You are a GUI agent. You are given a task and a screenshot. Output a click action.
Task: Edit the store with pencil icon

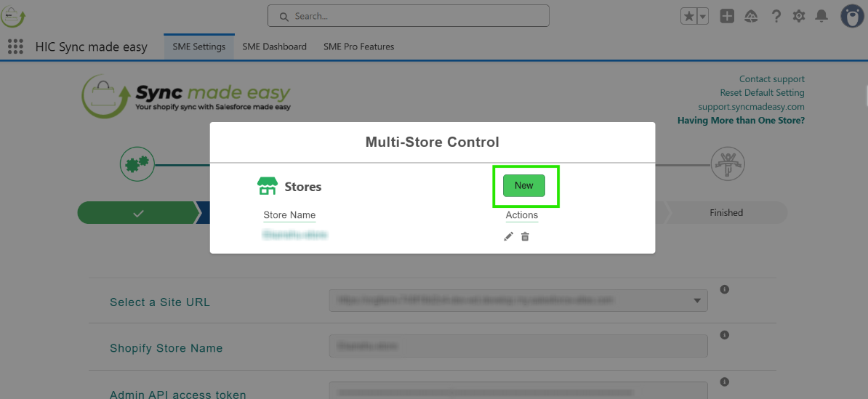508,236
